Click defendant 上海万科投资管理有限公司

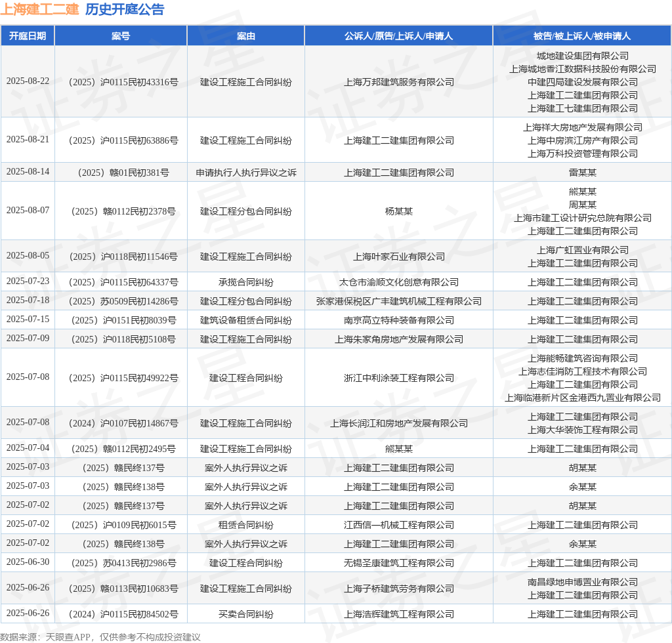coord(583,154)
